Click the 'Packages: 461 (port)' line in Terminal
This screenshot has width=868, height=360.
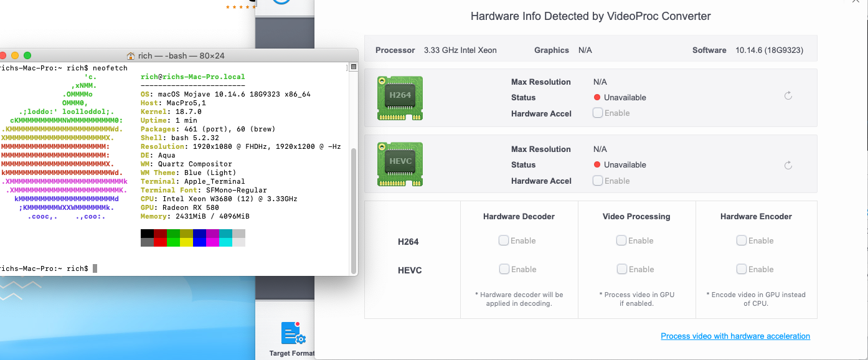click(x=208, y=129)
